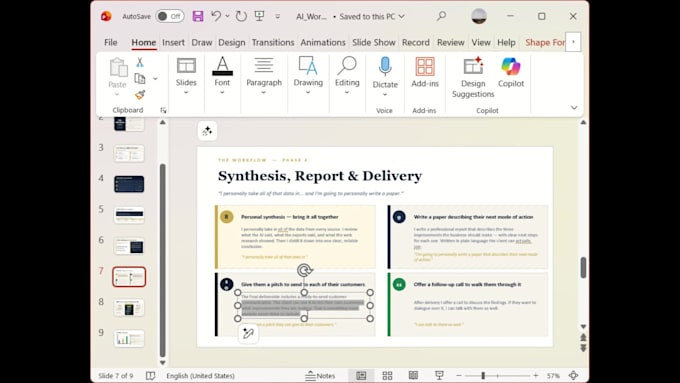The height and width of the screenshot is (383, 680).
Task: Switch to the Record tab
Action: (x=415, y=43)
